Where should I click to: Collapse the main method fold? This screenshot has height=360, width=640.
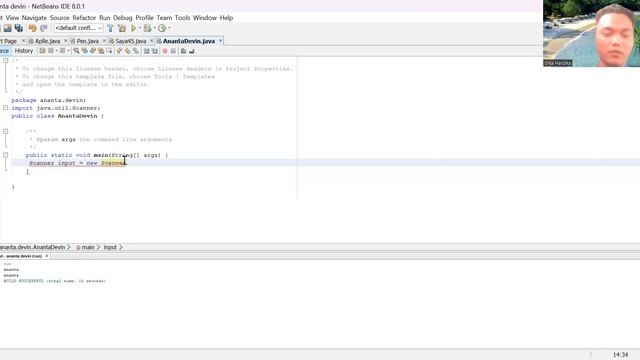pos(6,155)
